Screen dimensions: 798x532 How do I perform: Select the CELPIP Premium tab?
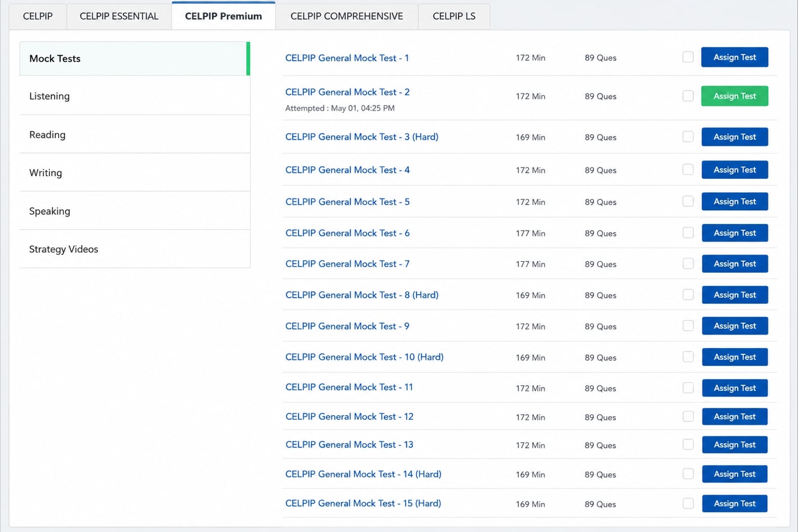click(x=223, y=16)
